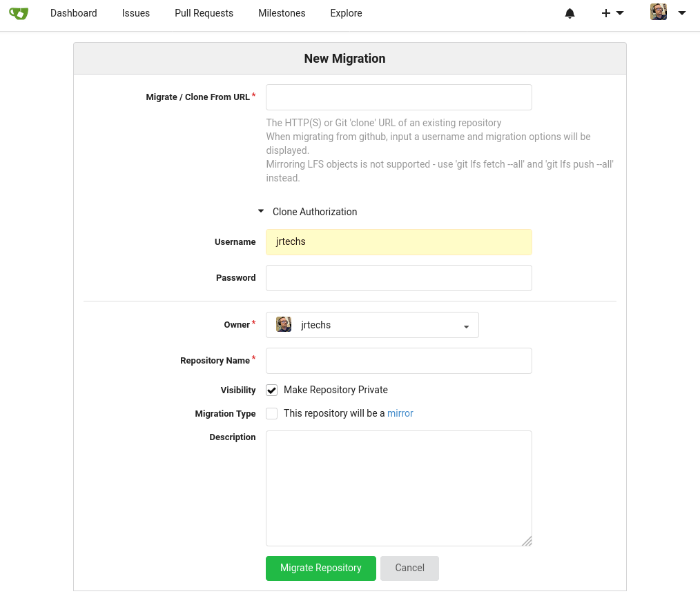
Task: Enable the mirror repository checkbox
Action: coord(272,414)
